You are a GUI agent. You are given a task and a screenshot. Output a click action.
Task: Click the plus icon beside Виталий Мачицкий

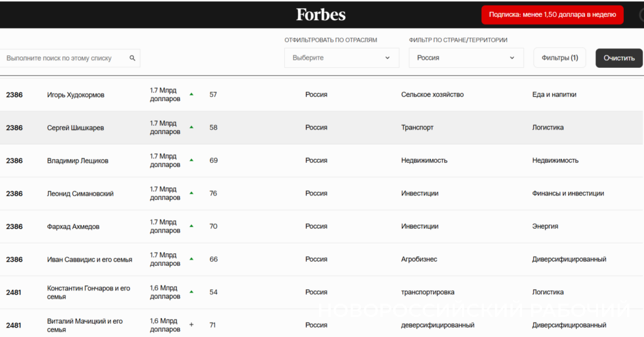[191, 325]
